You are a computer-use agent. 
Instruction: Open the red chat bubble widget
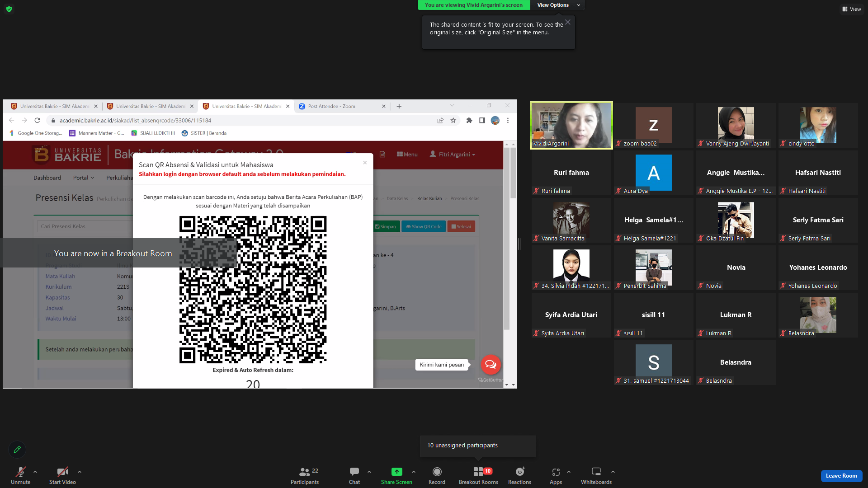tap(491, 365)
